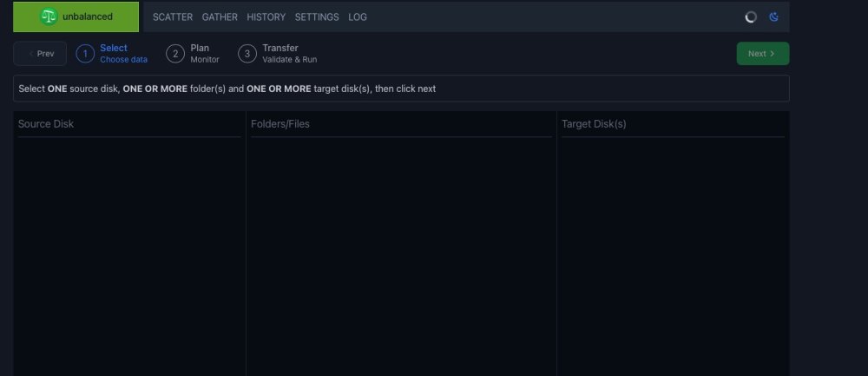Click the Target Disk(s) panel header
Image resolution: width=868 pixels, height=376 pixels.
[x=594, y=124]
